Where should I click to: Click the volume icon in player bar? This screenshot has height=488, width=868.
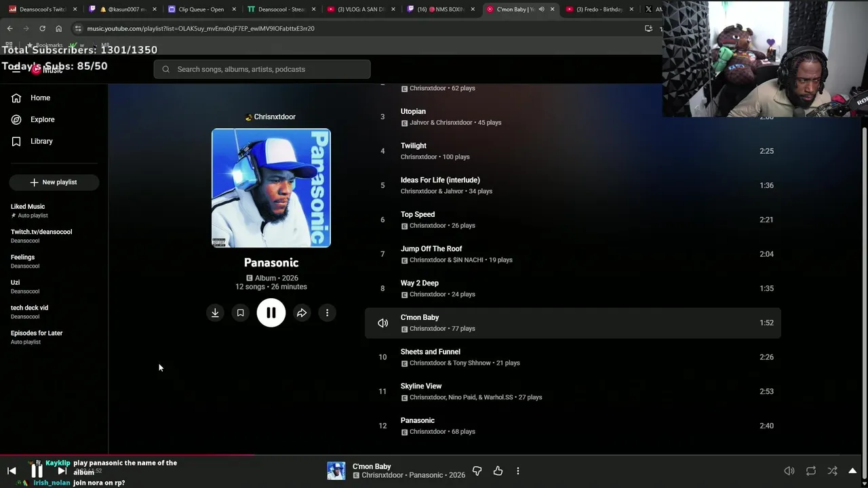[789, 471]
